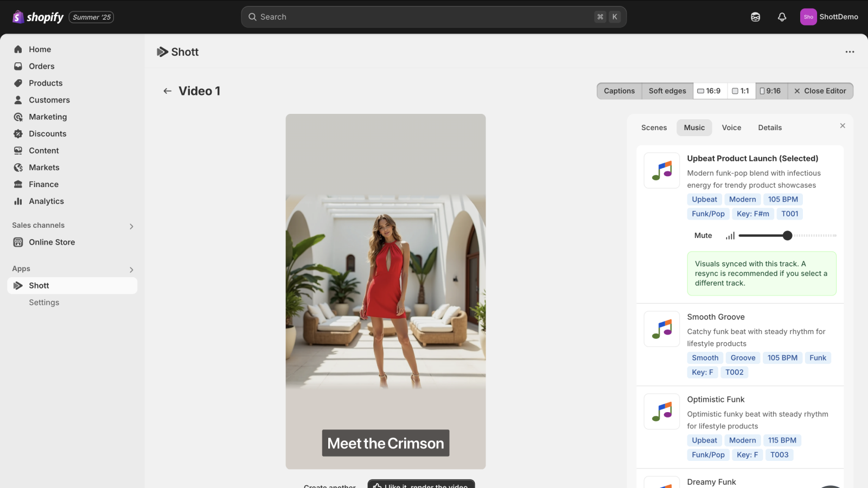Image resolution: width=868 pixels, height=488 pixels.
Task: Toggle the Soft edges option
Action: (667, 91)
